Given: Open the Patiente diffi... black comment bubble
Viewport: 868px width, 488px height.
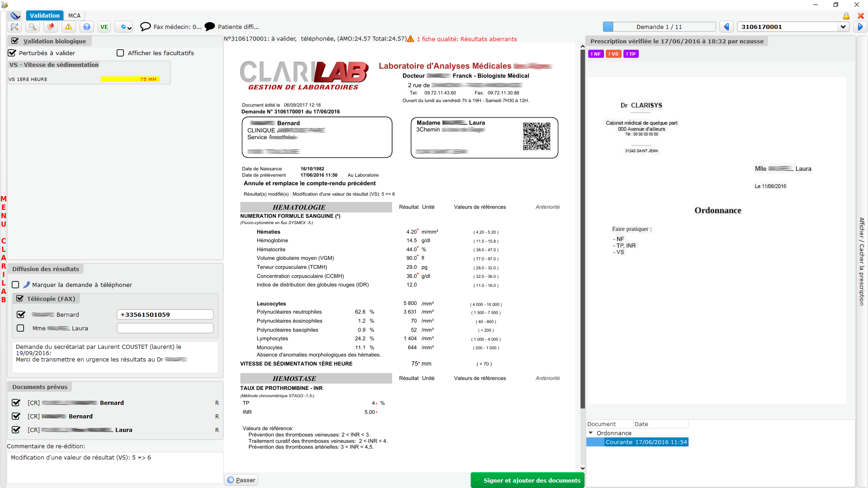Looking at the screenshot, I should (210, 27).
